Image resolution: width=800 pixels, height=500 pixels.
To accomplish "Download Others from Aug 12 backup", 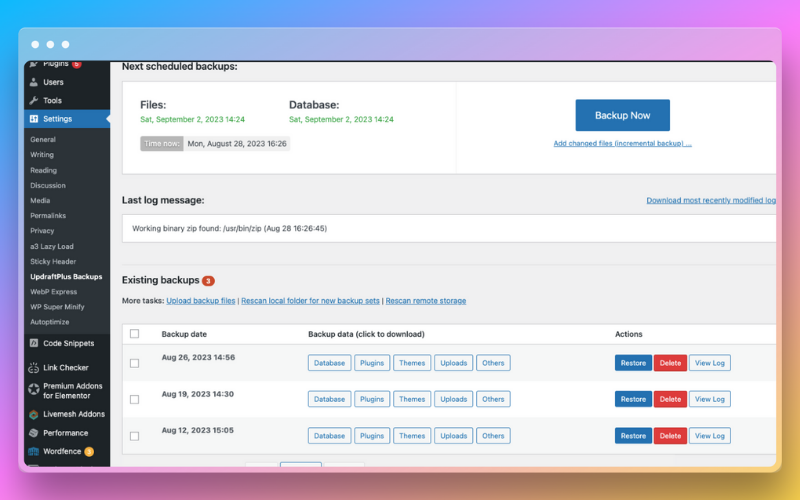I will pyautogui.click(x=493, y=436).
